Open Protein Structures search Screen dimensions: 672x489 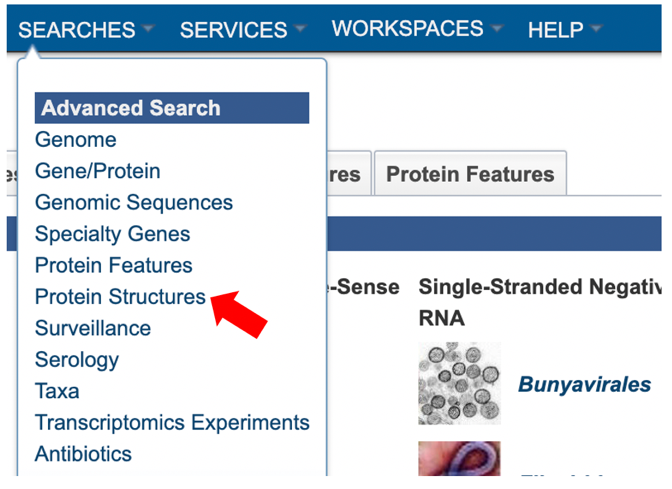click(120, 297)
